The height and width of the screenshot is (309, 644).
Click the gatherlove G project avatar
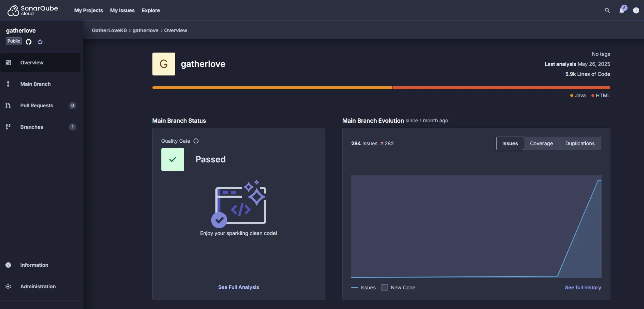click(164, 64)
